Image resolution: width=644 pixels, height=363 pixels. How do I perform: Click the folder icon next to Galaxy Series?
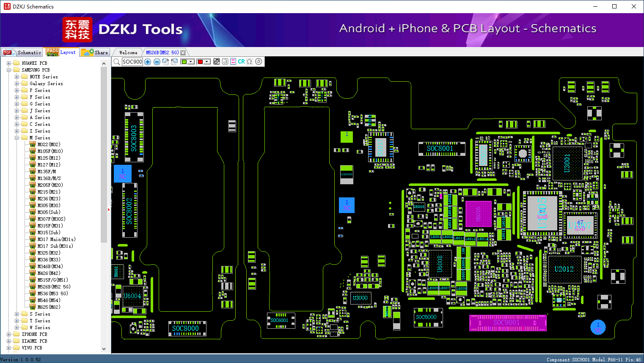click(x=25, y=83)
